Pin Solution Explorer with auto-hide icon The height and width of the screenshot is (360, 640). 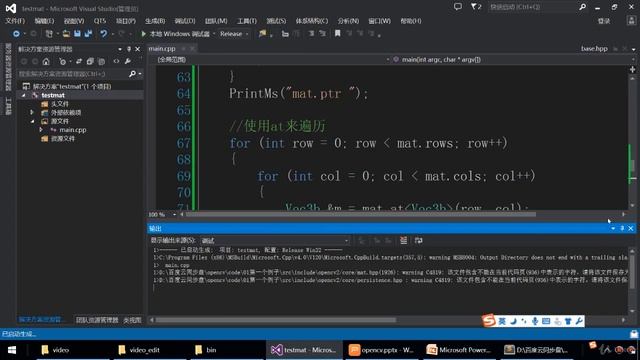(x=129, y=49)
